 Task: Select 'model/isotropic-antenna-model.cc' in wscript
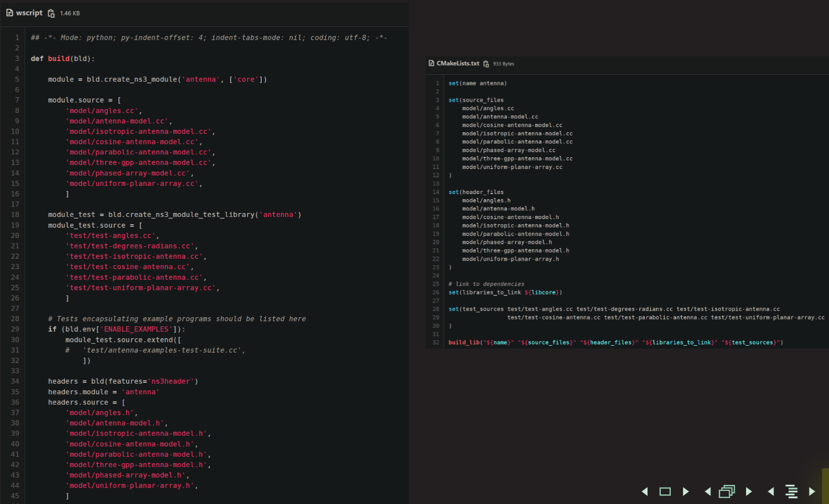pos(139,131)
